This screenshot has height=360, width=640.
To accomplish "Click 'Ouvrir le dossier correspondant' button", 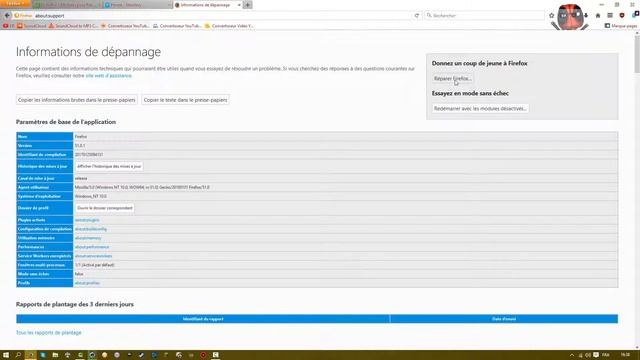I will pyautogui.click(x=105, y=208).
